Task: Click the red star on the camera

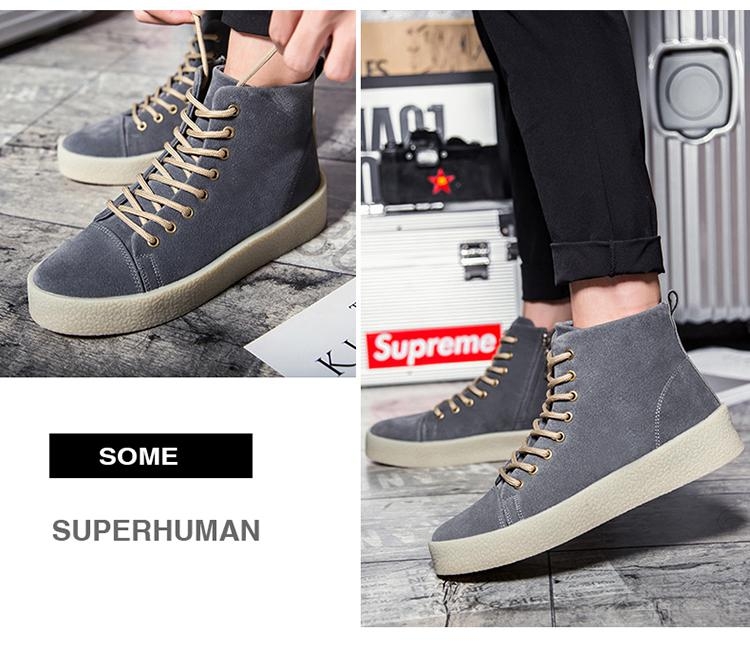Action: (441, 181)
